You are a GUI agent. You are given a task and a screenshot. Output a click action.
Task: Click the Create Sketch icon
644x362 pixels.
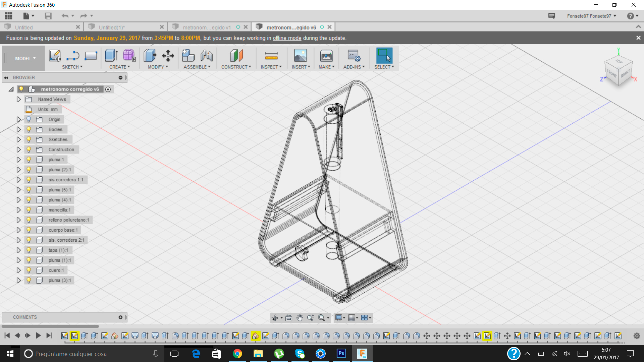pyautogui.click(x=55, y=56)
